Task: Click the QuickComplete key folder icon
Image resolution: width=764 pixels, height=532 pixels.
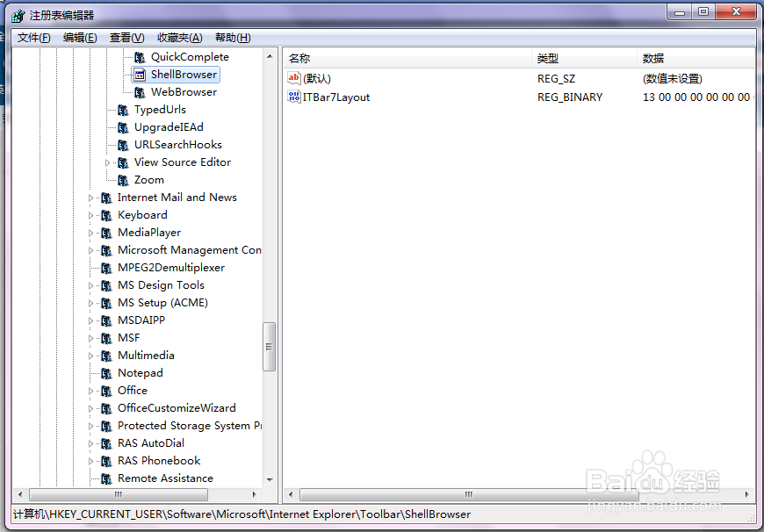Action: click(x=140, y=57)
